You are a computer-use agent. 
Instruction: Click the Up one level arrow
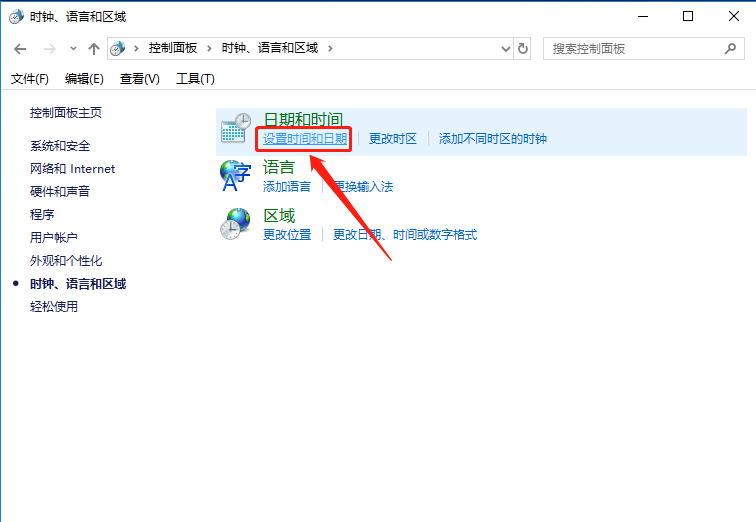click(x=94, y=48)
